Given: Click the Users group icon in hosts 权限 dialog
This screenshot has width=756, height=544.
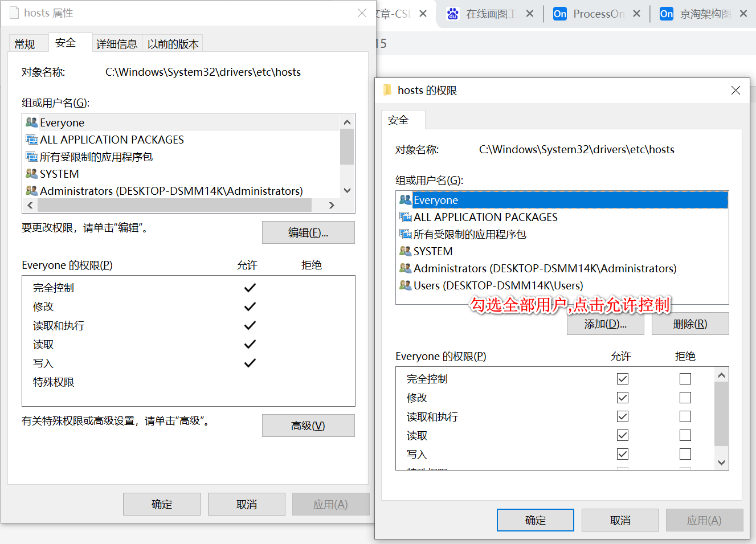Looking at the screenshot, I should tap(405, 285).
